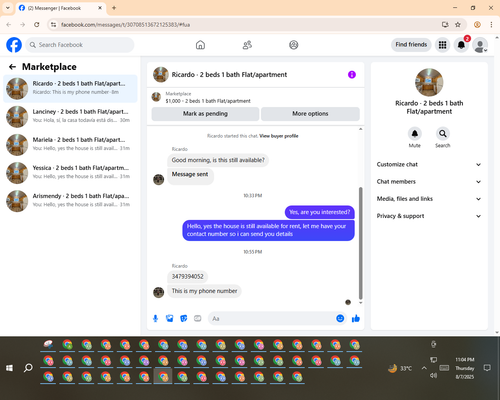The width and height of the screenshot is (500, 400).
Task: Attach a file with the photo icon
Action: tap(170, 319)
